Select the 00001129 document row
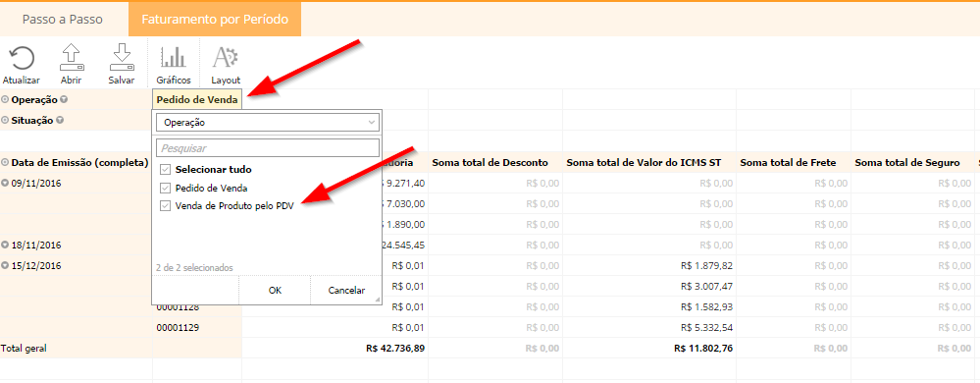The image size is (980, 383). pyautogui.click(x=178, y=327)
